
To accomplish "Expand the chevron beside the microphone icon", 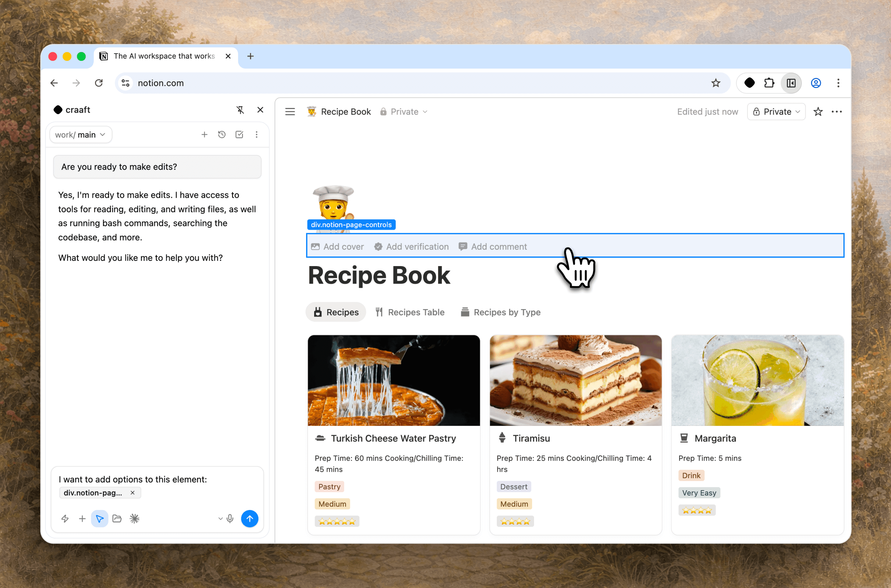I will (x=220, y=519).
